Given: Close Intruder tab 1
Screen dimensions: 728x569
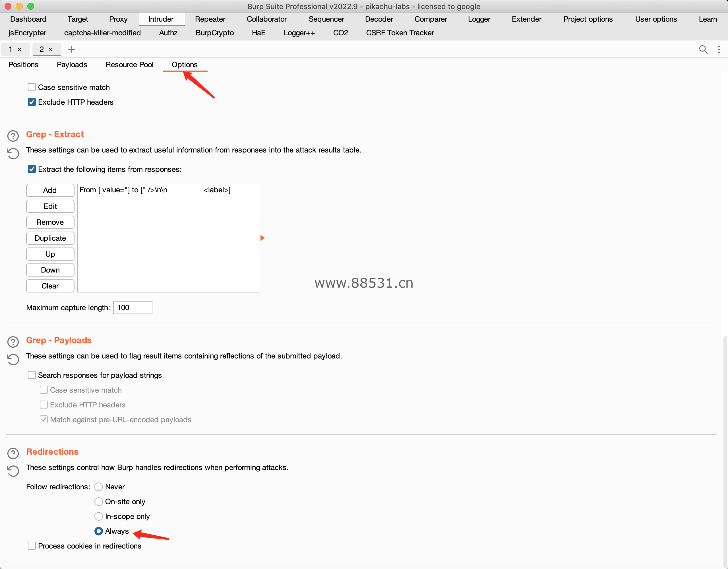Looking at the screenshot, I should click(x=19, y=50).
